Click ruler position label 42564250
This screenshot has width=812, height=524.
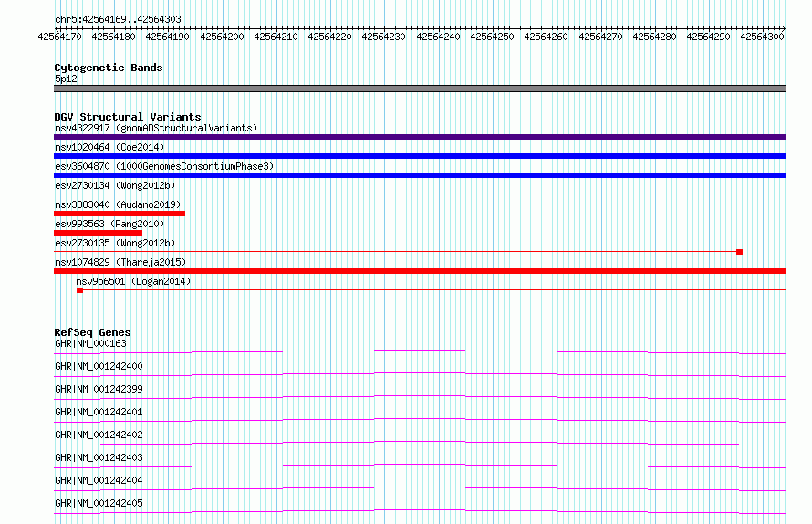pyautogui.click(x=492, y=37)
